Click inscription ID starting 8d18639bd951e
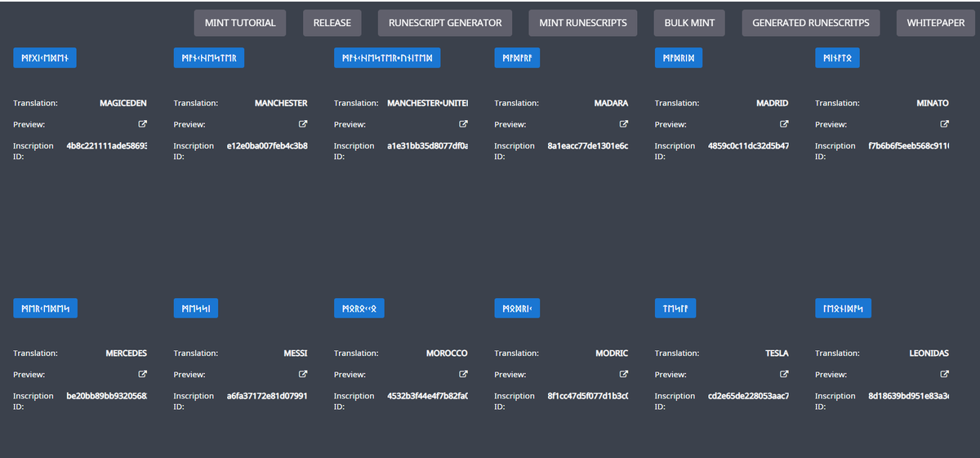Viewport: 980px width, 458px height. [909, 396]
